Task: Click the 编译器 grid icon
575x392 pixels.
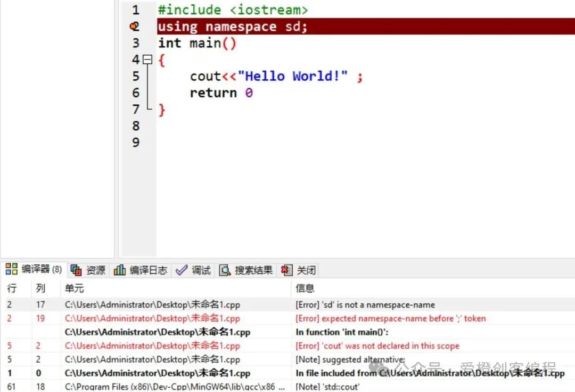Action: coord(11,269)
